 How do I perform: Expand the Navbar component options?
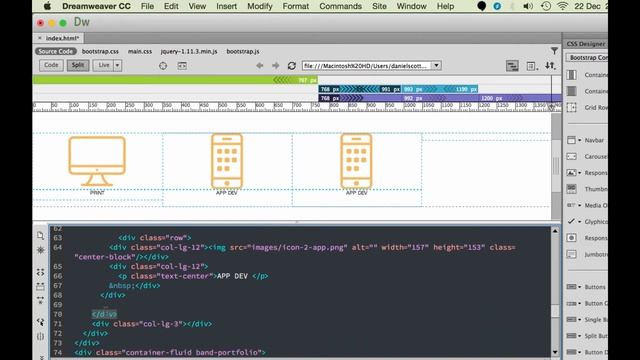pyautogui.click(x=580, y=140)
